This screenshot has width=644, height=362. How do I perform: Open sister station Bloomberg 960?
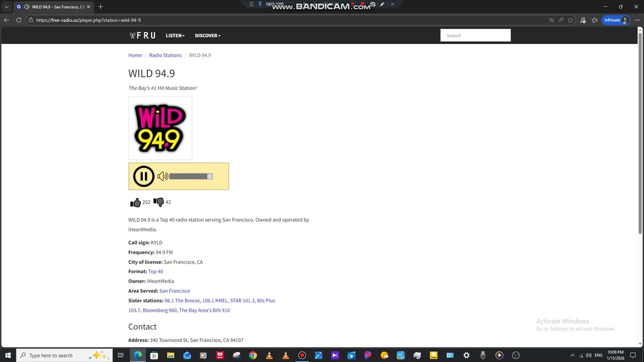pos(159,310)
